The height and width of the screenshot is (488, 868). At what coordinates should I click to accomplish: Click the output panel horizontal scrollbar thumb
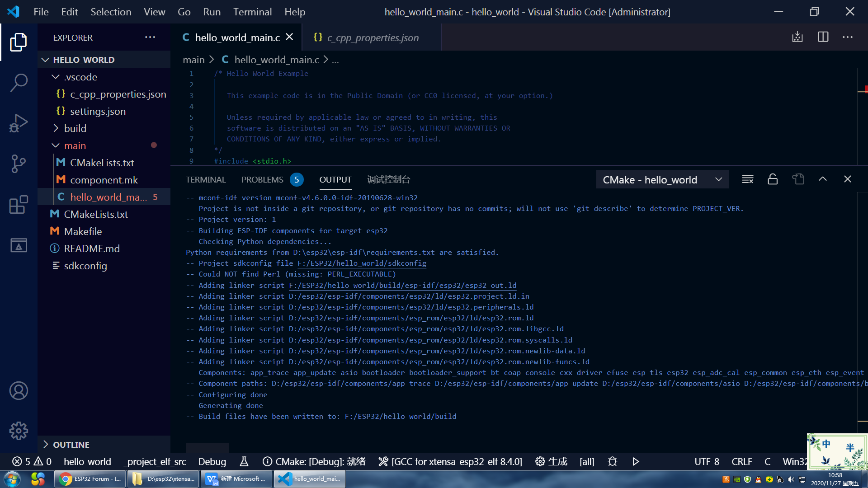(x=207, y=448)
